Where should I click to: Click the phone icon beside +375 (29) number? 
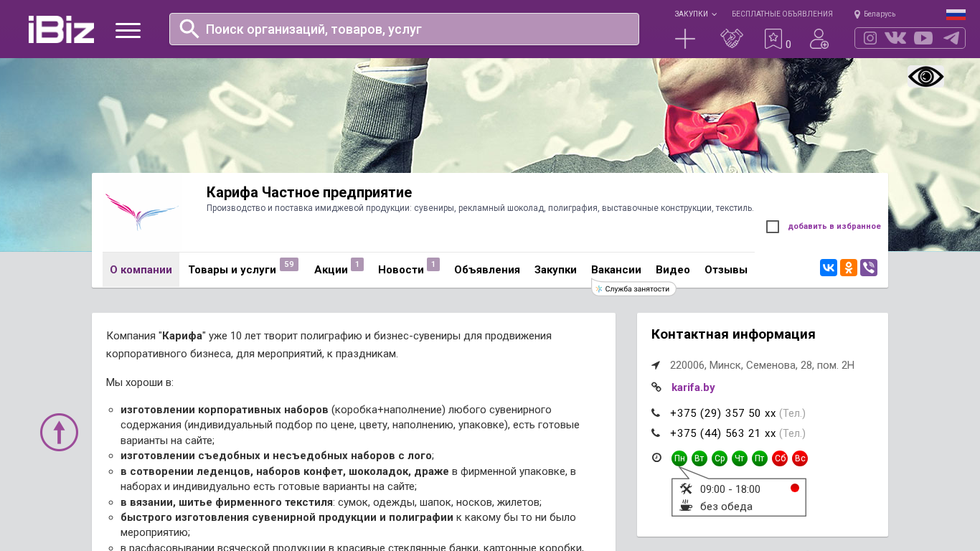[656, 413]
